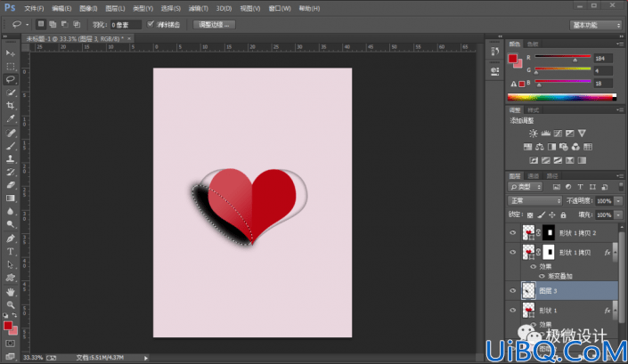Viewport: 628px width, 364px height.
Task: Open the fill slider dropdown arrow
Action: (618, 214)
